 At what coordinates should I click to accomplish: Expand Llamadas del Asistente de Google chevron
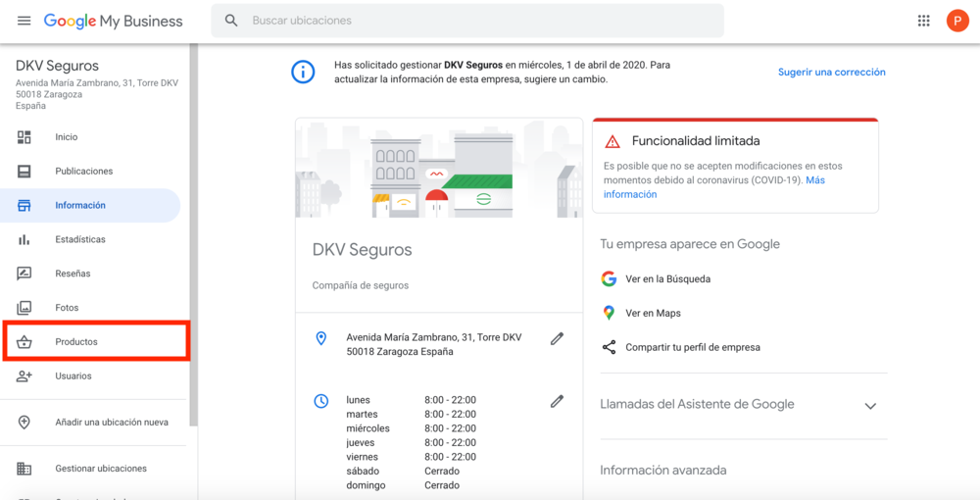coord(870,406)
